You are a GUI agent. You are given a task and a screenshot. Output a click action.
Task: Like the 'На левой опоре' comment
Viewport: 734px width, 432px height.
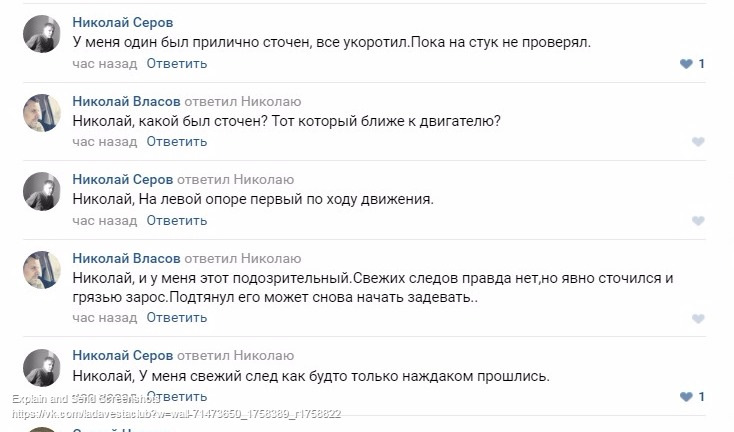pos(699,220)
